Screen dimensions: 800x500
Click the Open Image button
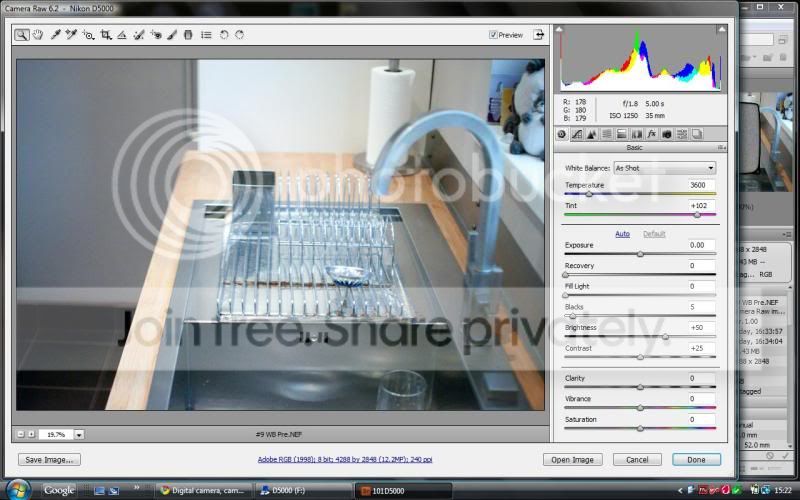pyautogui.click(x=572, y=460)
